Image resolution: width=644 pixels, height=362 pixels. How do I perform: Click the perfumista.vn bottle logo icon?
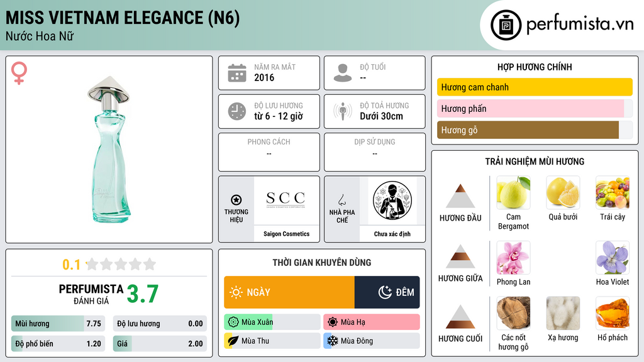(506, 25)
